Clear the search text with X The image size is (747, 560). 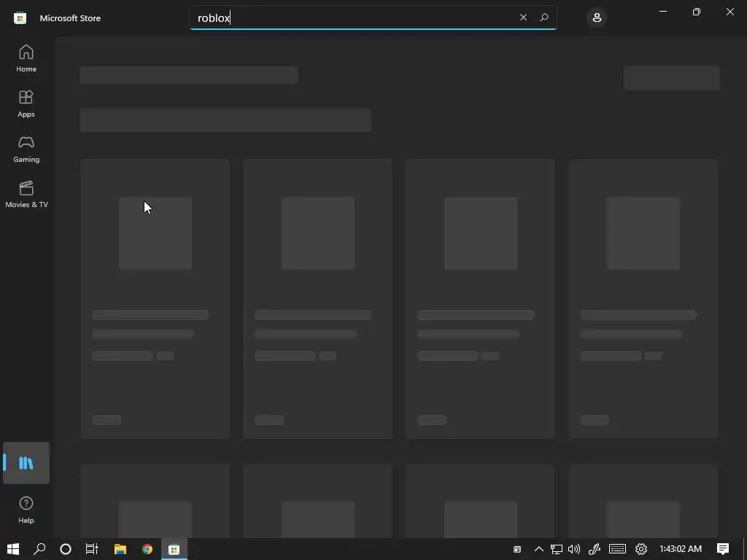coord(523,17)
